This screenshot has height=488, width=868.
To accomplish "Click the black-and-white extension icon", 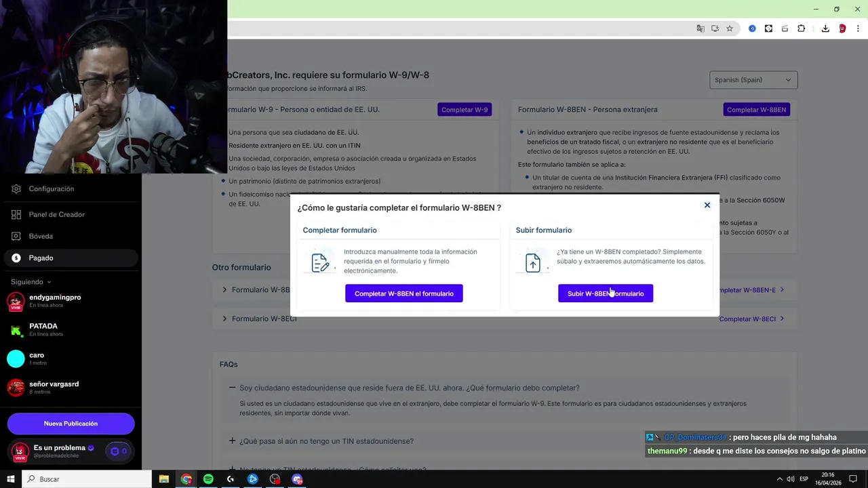I will click(768, 28).
